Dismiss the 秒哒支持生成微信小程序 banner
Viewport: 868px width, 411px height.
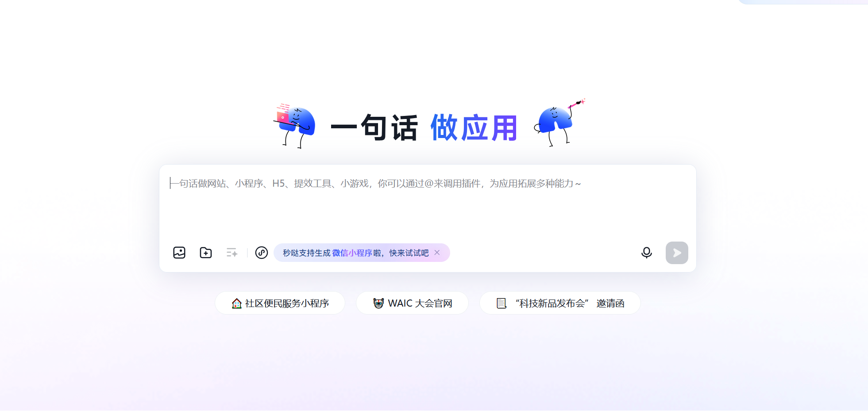(x=437, y=253)
